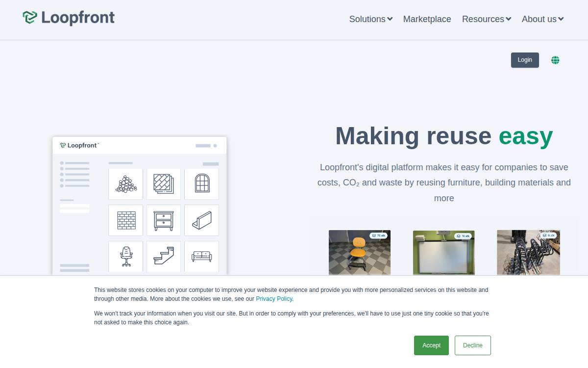Go to the Marketplace page

point(427,19)
